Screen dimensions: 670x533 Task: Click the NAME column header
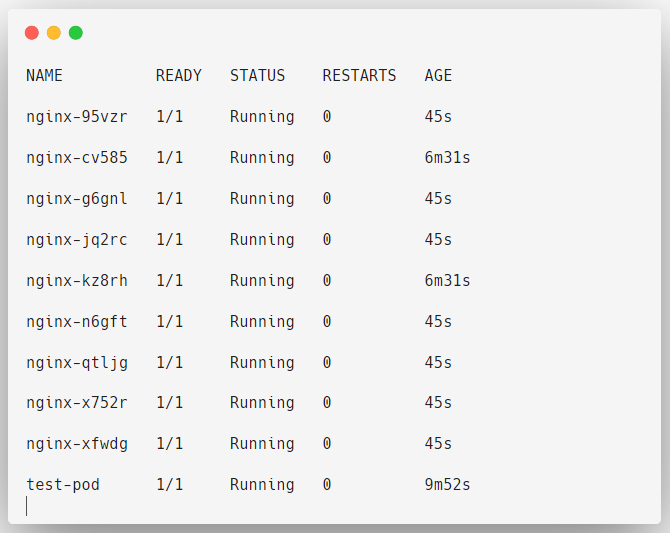[44, 76]
